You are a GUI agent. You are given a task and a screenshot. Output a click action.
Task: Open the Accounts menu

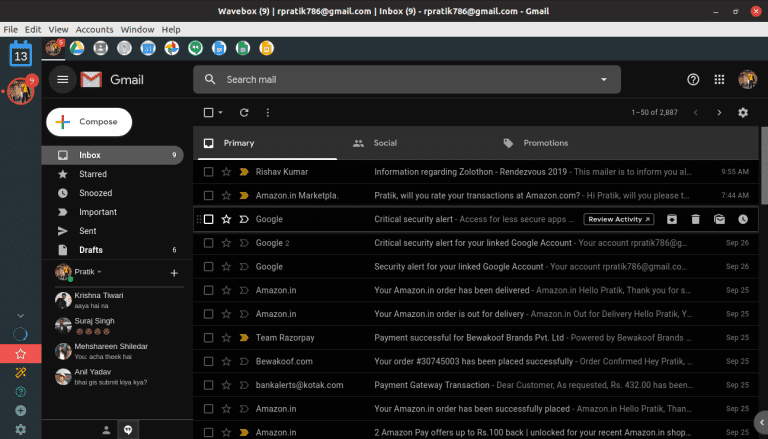94,29
